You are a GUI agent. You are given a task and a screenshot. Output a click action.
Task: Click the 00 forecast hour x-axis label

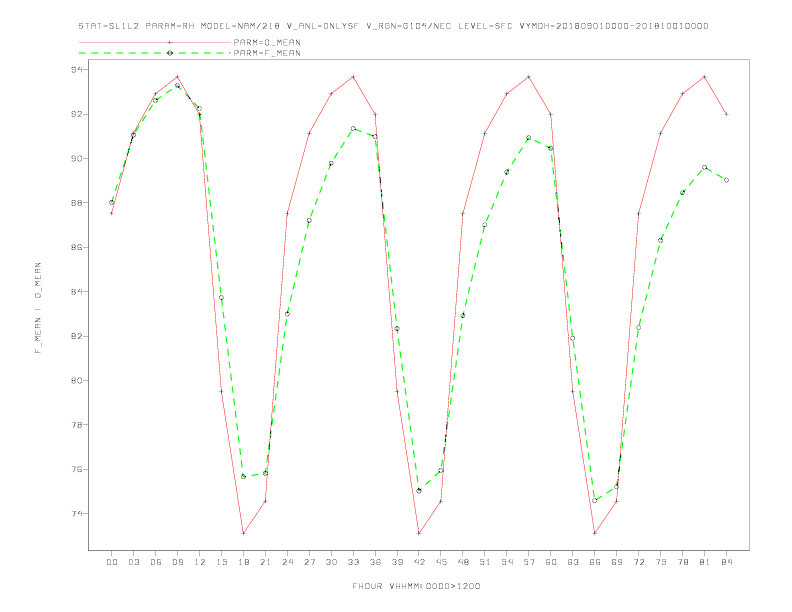tap(112, 562)
